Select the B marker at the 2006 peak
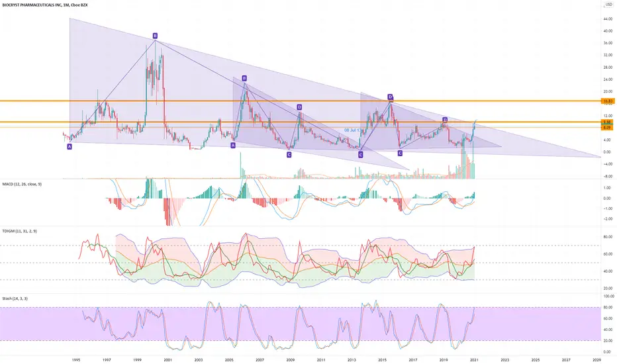 (244, 78)
